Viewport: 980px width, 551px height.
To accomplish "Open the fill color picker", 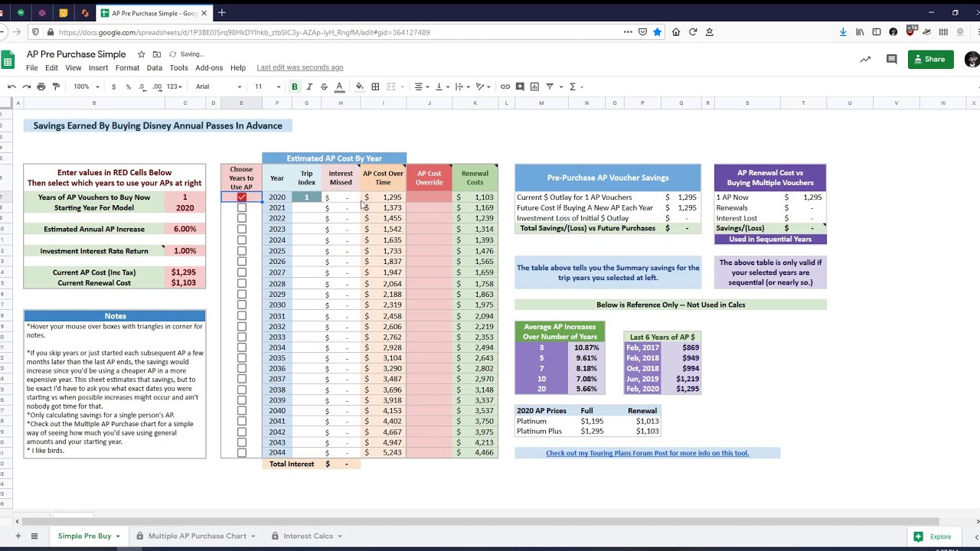I will pos(360,86).
